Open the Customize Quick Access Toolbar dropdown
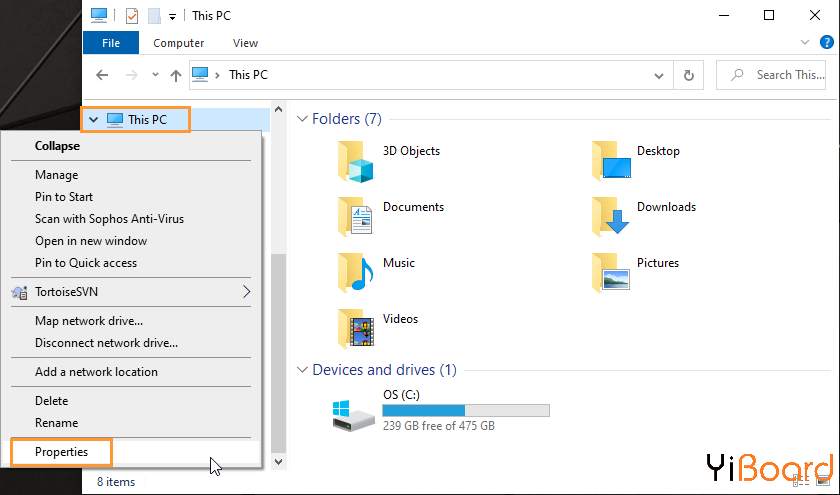The width and height of the screenshot is (840, 495). tap(172, 17)
